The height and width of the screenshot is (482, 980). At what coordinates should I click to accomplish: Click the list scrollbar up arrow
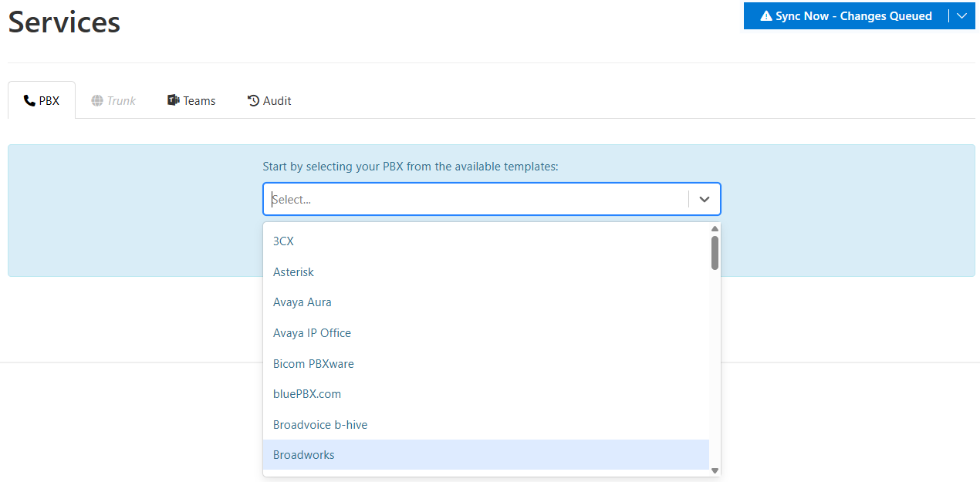click(x=715, y=228)
